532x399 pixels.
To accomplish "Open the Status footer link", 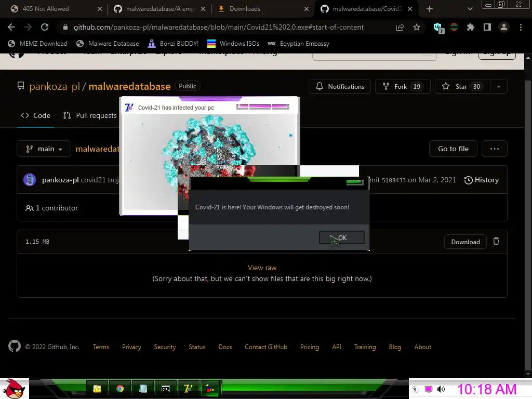I will tap(197, 347).
